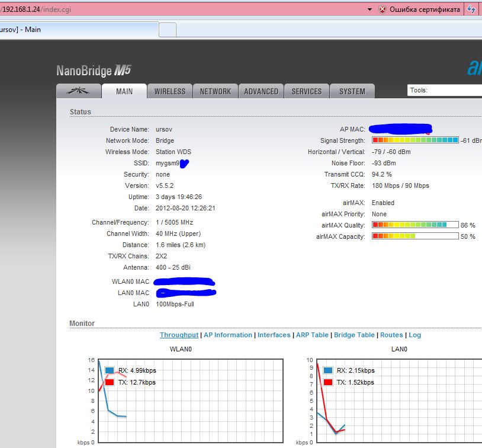The width and height of the screenshot is (482, 448).
Task: Show the ARP Table link
Action: tap(312, 335)
